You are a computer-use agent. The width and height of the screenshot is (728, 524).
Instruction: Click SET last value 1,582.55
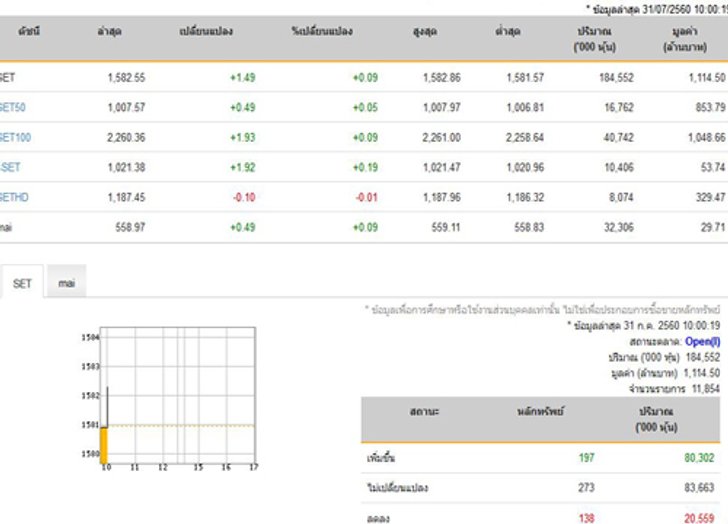[x=126, y=78]
